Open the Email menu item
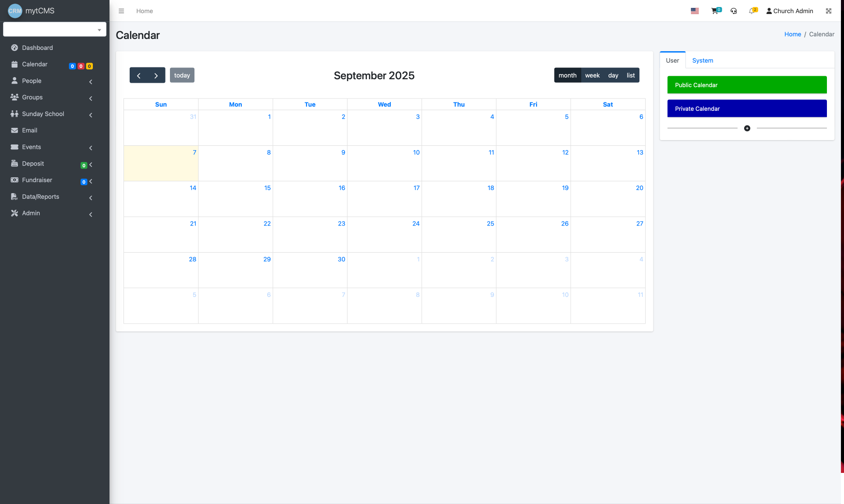The image size is (844, 504). [55, 130]
